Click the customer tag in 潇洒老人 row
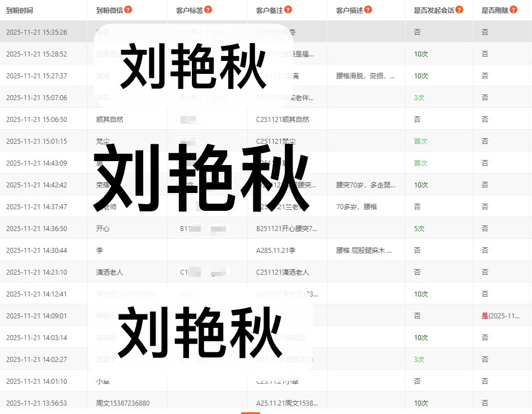This screenshot has height=414, width=532. [204, 272]
